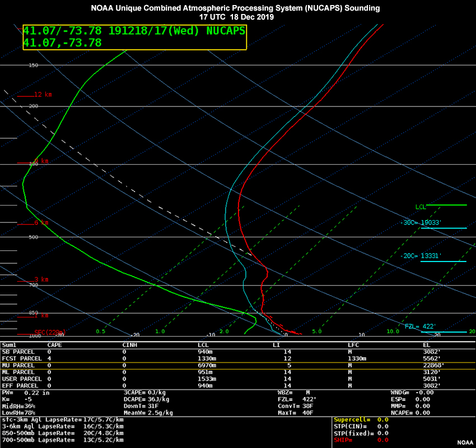Click the MMP= 0.00 readout
Image resolution: width=476 pixels, height=448 pixels.
coord(410,406)
